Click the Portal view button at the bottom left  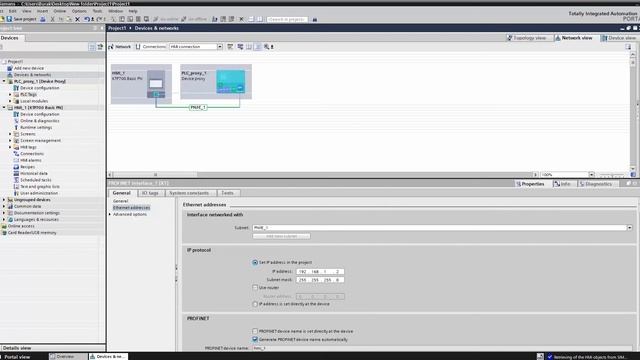[17, 357]
